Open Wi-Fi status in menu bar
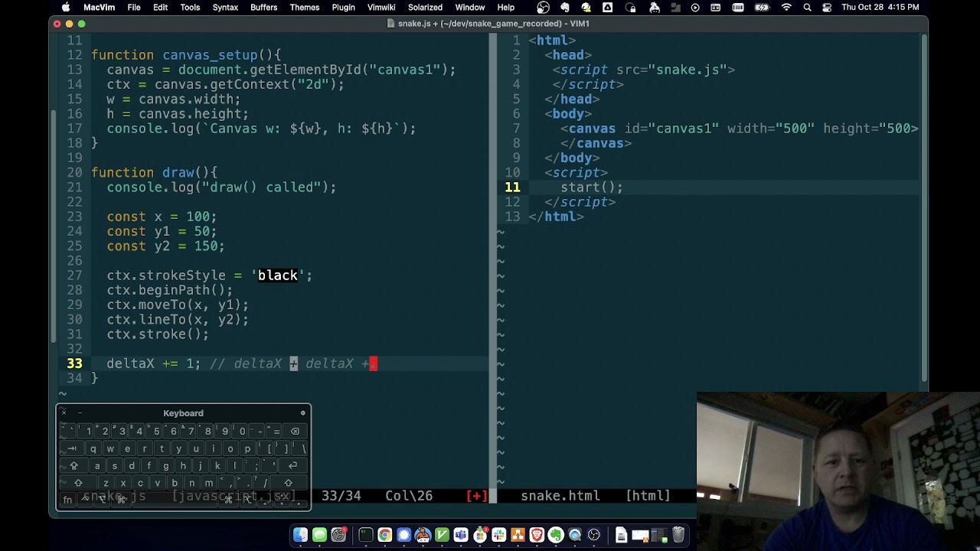Screen dimensions: 980x551 pyautogui.click(x=786, y=7)
